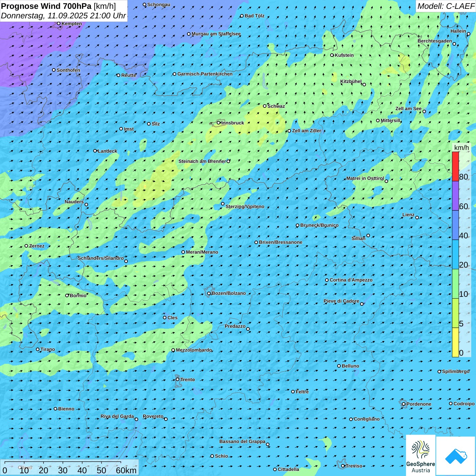Image resolution: width=476 pixels, height=476 pixels.
Task: Click the Bormio location marker
Action: [x=67, y=295]
